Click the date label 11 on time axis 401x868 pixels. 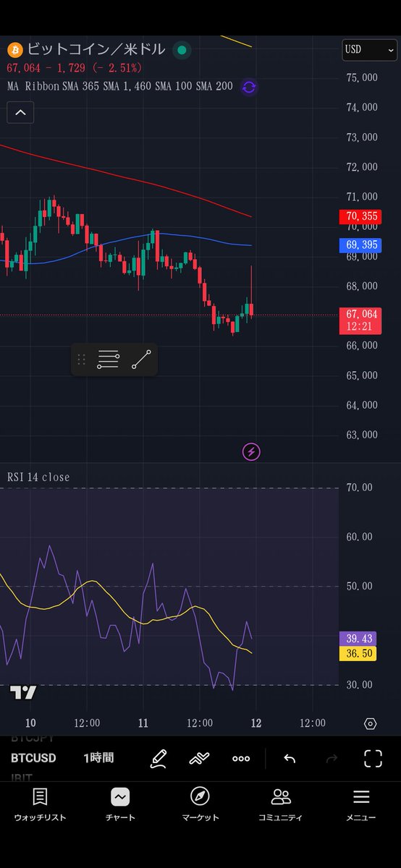[143, 723]
